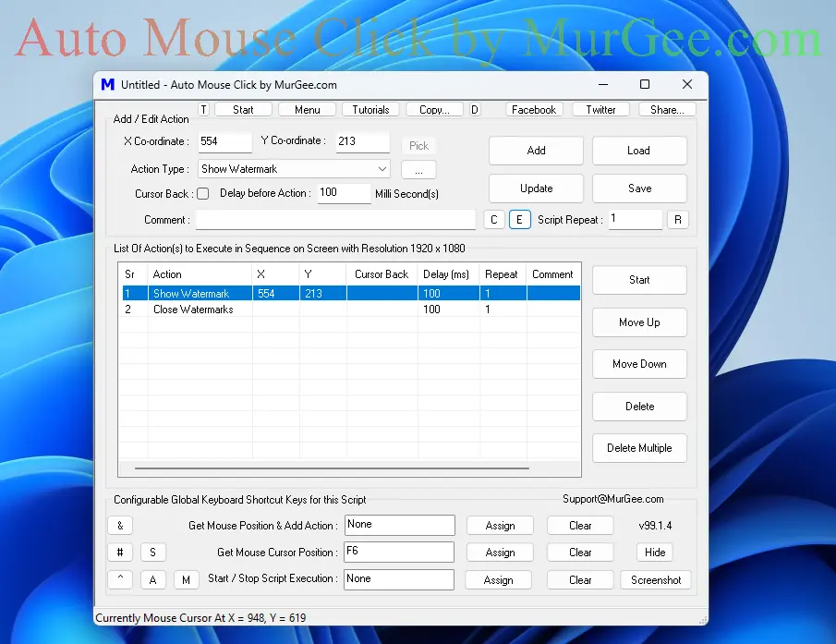Open Tutorials from the top toolbar
The image size is (836, 644).
pos(370,110)
